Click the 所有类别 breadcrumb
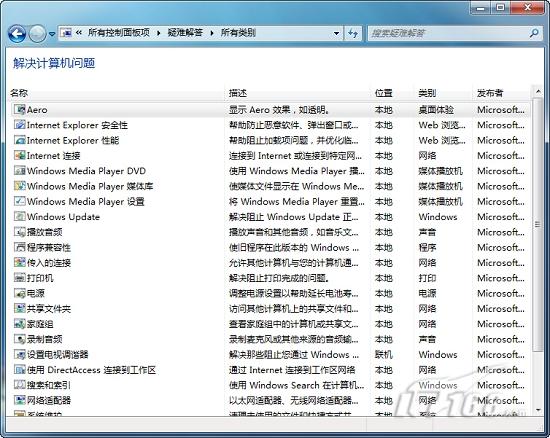This screenshot has height=438, width=550. tap(238, 33)
